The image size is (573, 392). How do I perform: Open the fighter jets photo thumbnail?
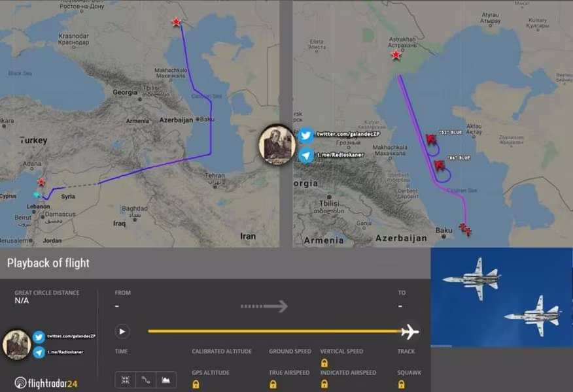(502, 297)
